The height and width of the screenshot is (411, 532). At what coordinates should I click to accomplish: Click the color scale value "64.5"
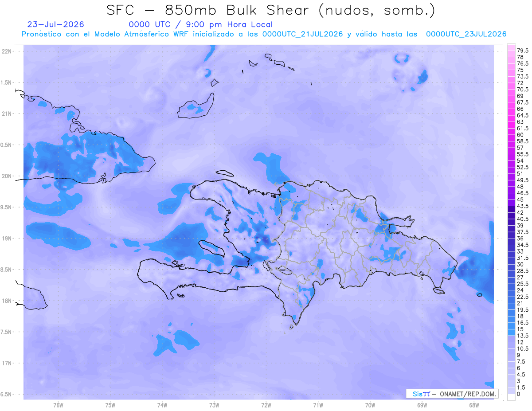point(523,115)
